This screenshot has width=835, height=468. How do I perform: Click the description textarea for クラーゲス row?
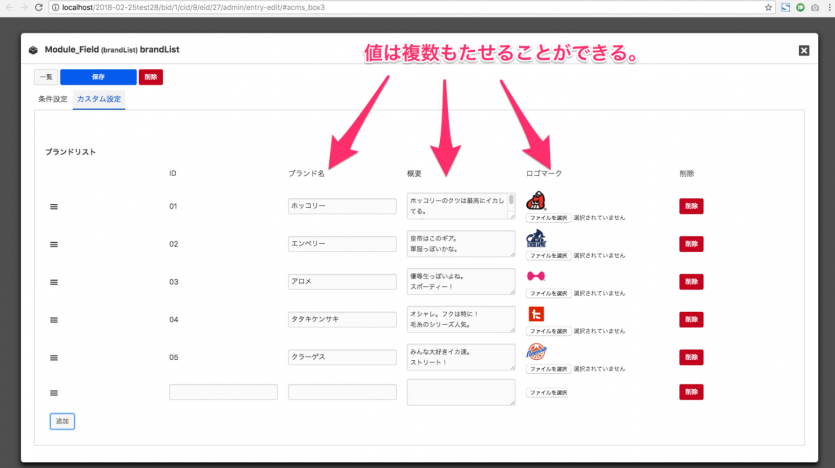pyautogui.click(x=461, y=357)
